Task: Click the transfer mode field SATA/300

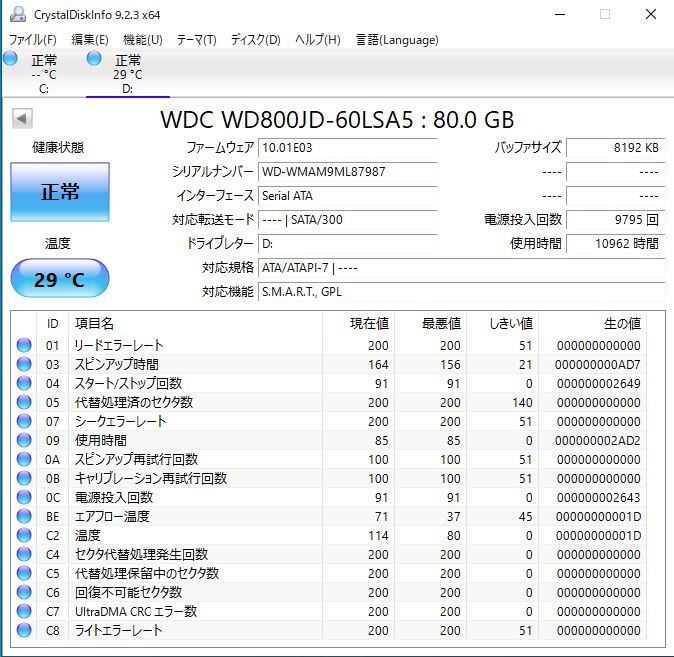Action: (x=347, y=220)
